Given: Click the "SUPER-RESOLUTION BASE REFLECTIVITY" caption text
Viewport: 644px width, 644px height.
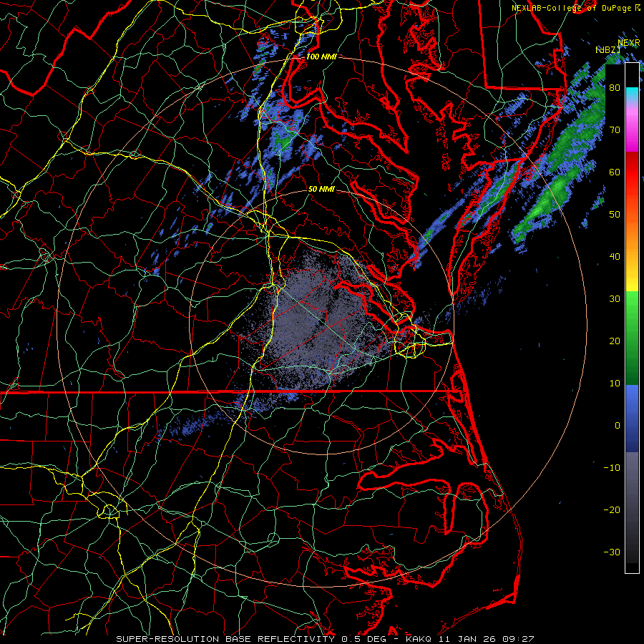Looking at the screenshot, I should (x=225, y=639).
